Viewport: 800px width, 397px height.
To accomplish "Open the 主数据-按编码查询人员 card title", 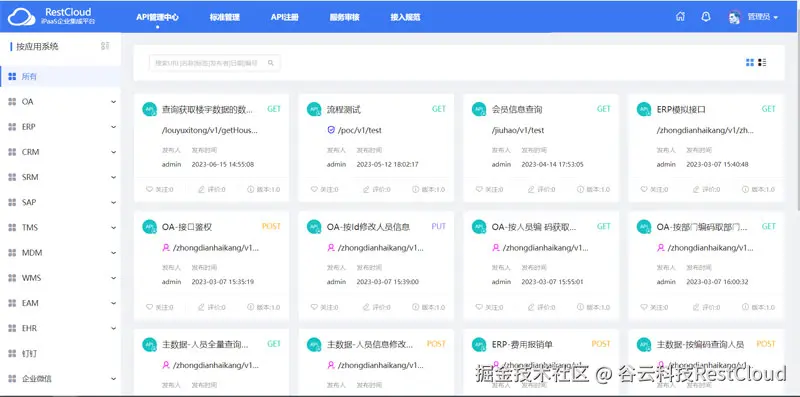I will coord(700,344).
